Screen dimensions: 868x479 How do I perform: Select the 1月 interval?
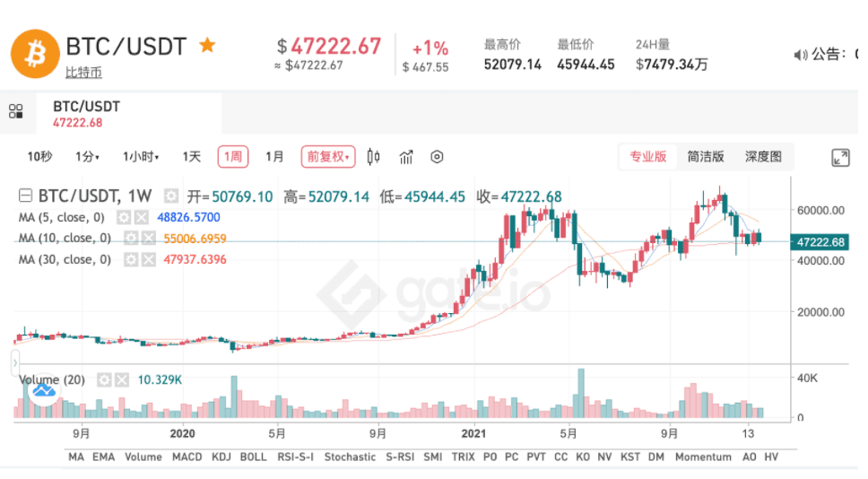coord(274,157)
